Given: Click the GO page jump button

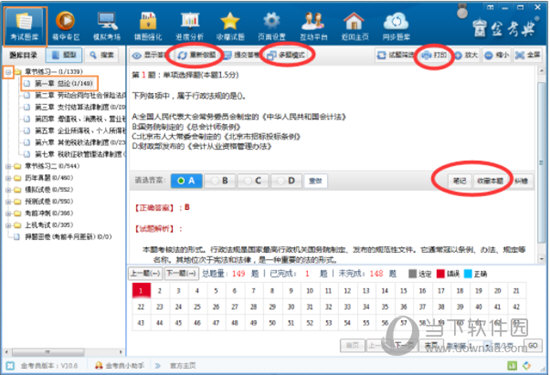Looking at the screenshot, I should (x=532, y=346).
